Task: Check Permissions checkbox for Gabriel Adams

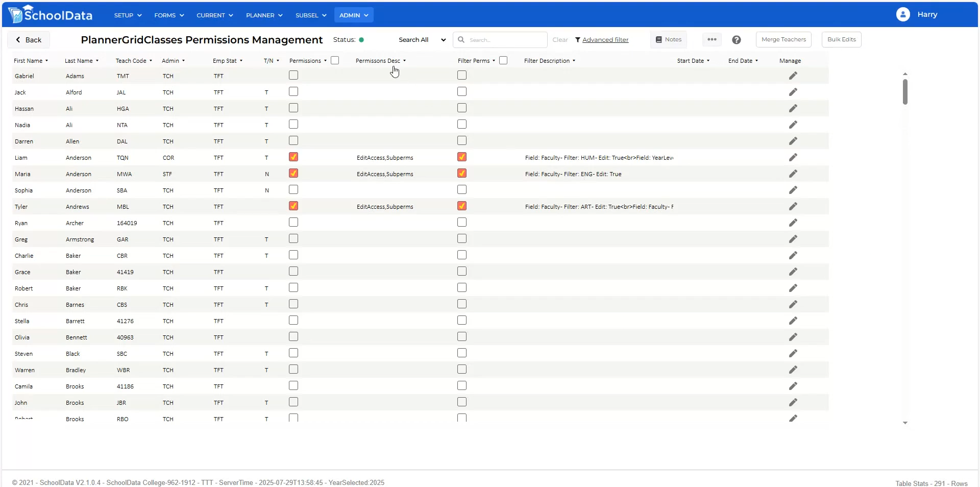Action: 293,75
